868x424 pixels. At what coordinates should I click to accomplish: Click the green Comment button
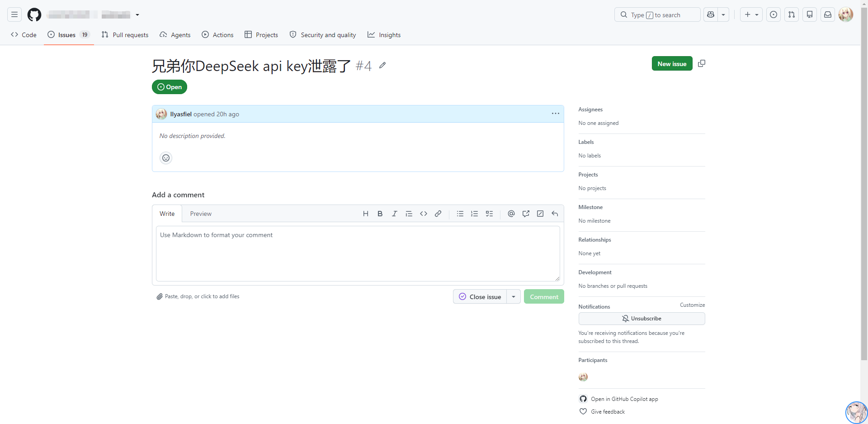[544, 297]
